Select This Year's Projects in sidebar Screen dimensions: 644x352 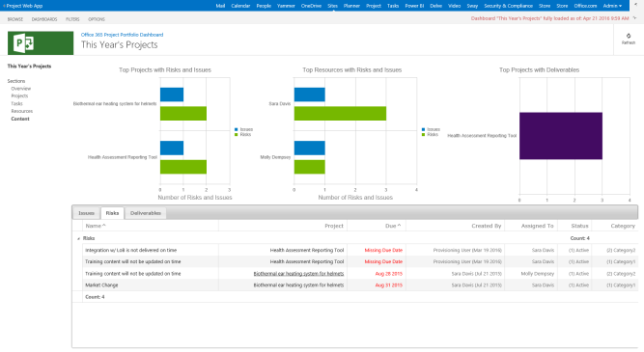coord(29,66)
